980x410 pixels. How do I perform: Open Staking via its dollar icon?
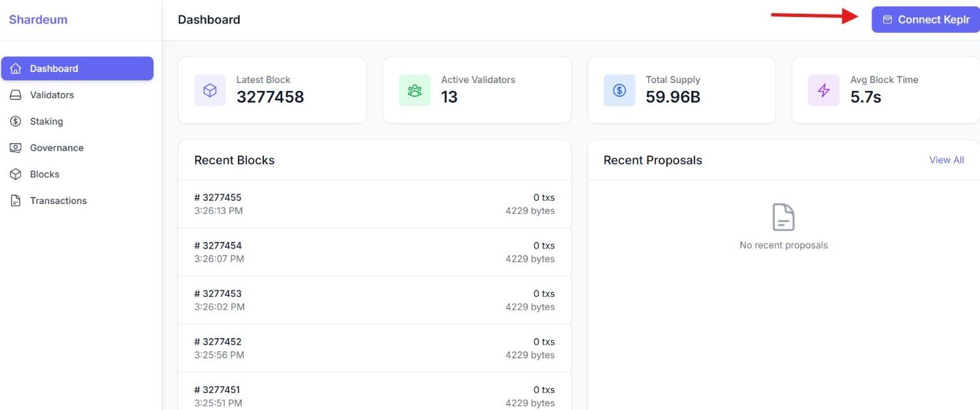(x=16, y=121)
